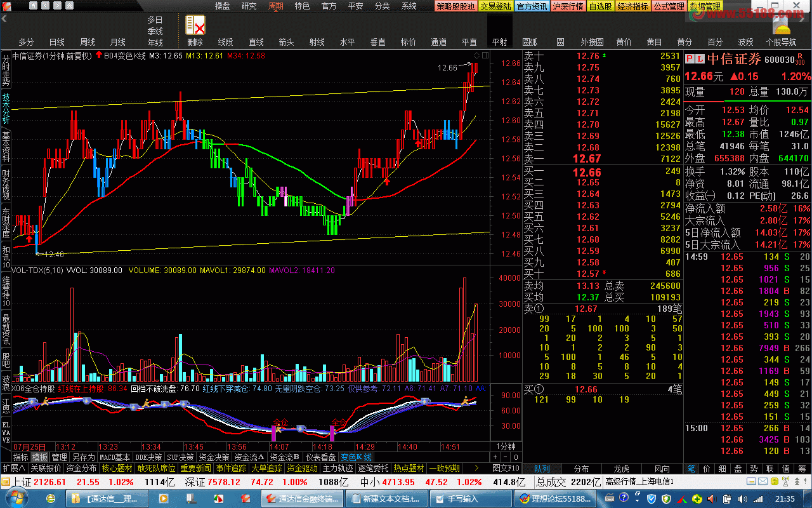Select the 黄价 golden price tool
Image resolution: width=812 pixels, height=508 pixels.
pos(624,42)
